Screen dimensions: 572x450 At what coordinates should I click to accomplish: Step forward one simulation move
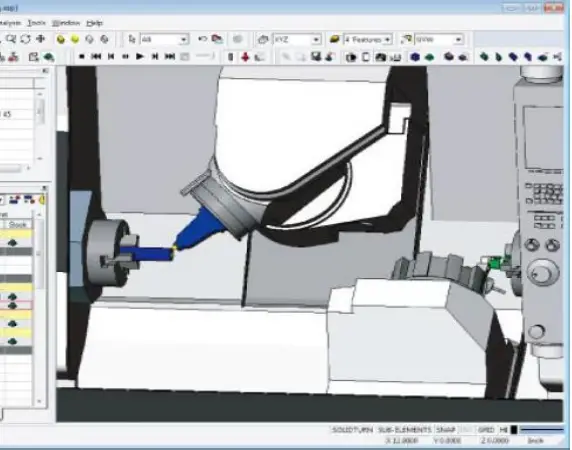click(155, 57)
